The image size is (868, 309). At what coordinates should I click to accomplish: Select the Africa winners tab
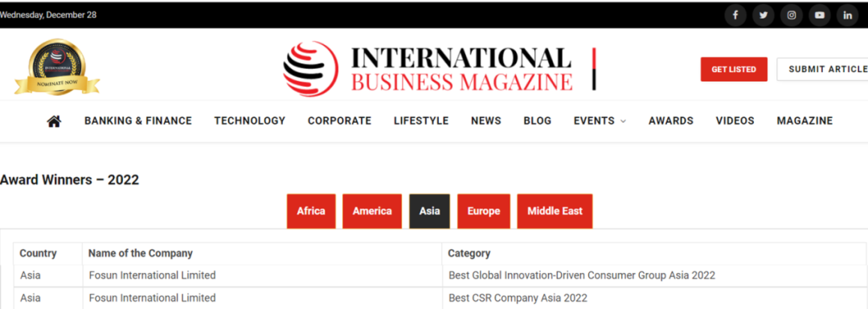311,211
